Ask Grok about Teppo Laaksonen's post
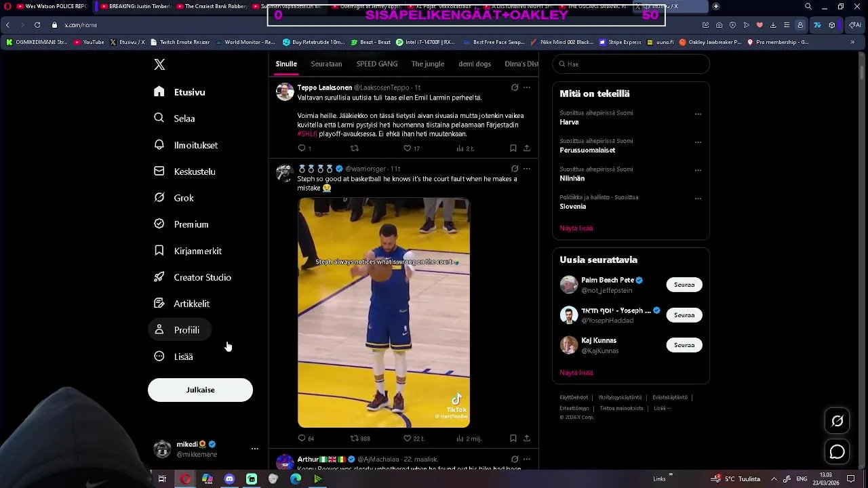 (515, 87)
